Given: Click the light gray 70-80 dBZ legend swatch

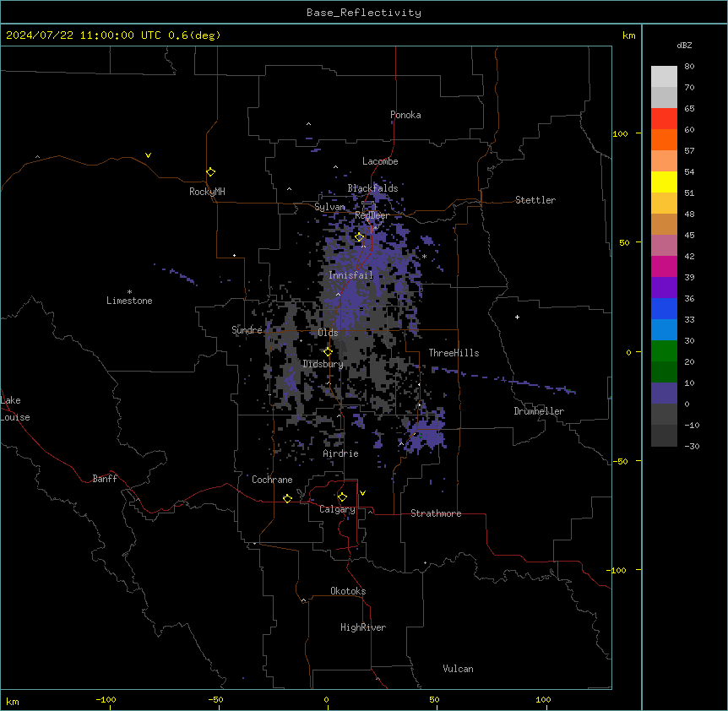Looking at the screenshot, I should 664,77.
